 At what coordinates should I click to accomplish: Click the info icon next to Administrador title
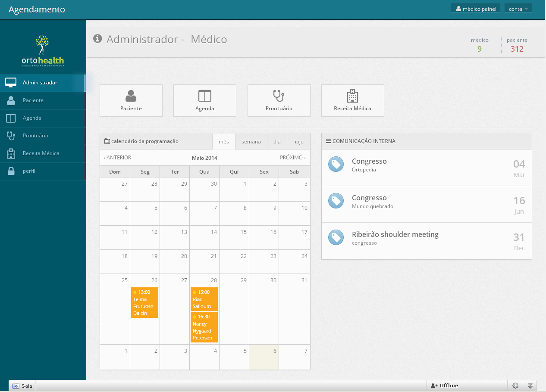click(97, 39)
